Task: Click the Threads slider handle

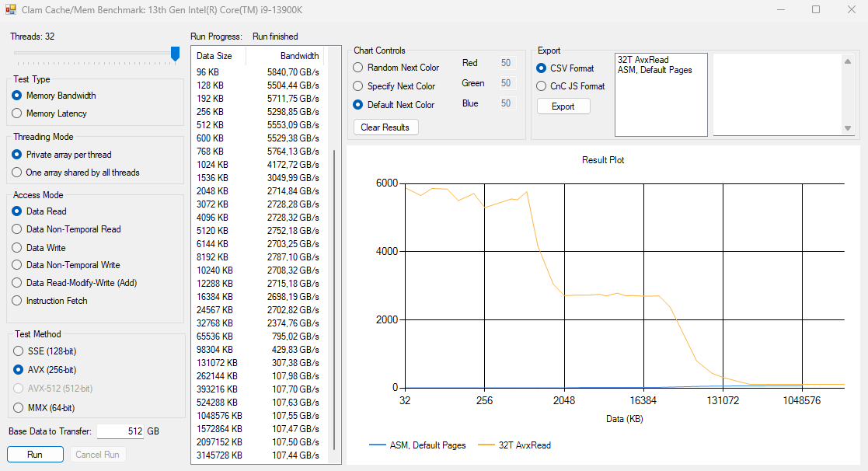Action: click(x=176, y=54)
